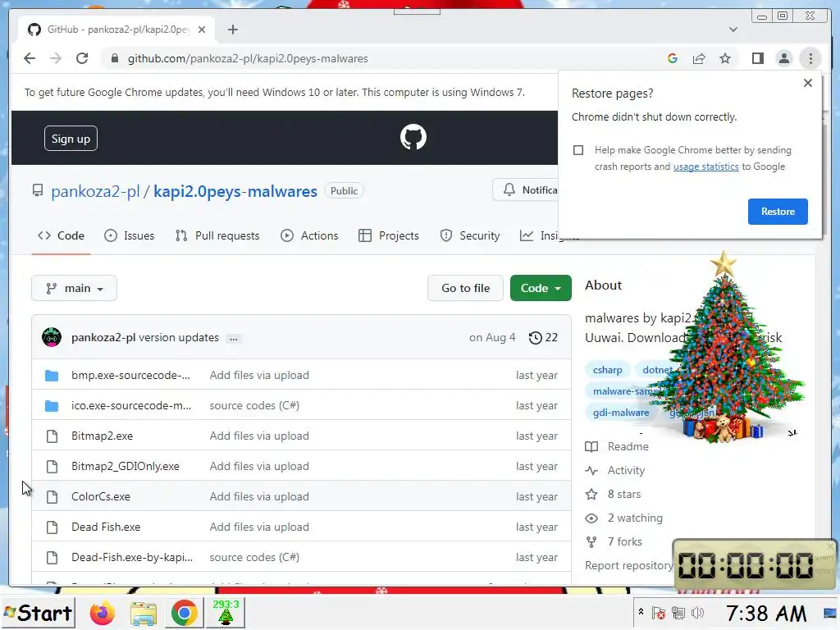Screen dimensions: 840x630
Task: Click Christmas tree taskbar app
Action: (226, 613)
